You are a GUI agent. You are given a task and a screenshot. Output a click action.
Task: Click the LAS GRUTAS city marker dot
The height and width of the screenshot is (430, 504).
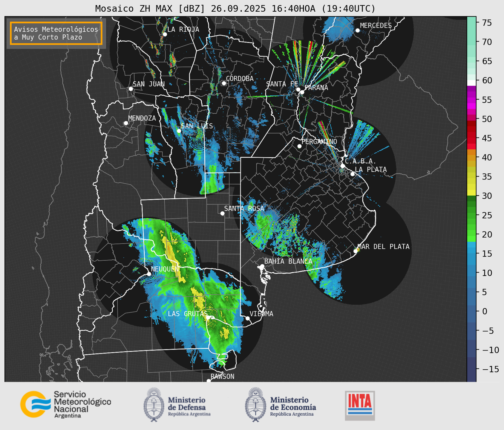[x=208, y=318]
